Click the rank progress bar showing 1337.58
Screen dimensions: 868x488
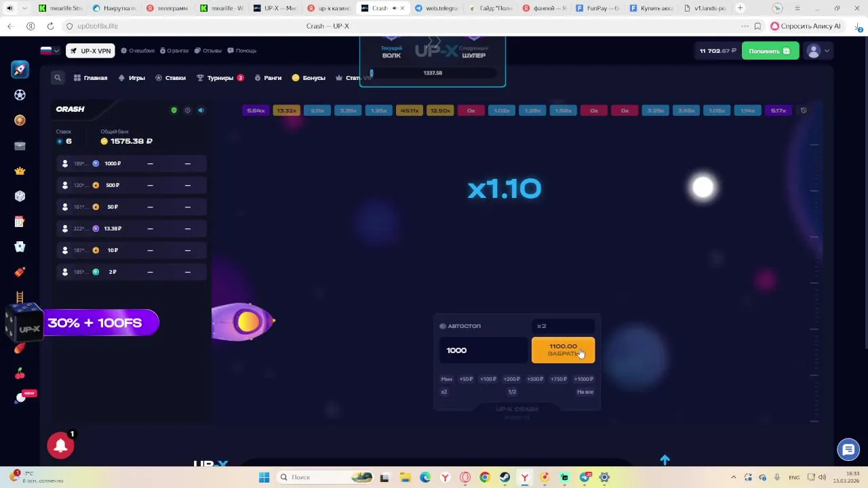coord(433,73)
